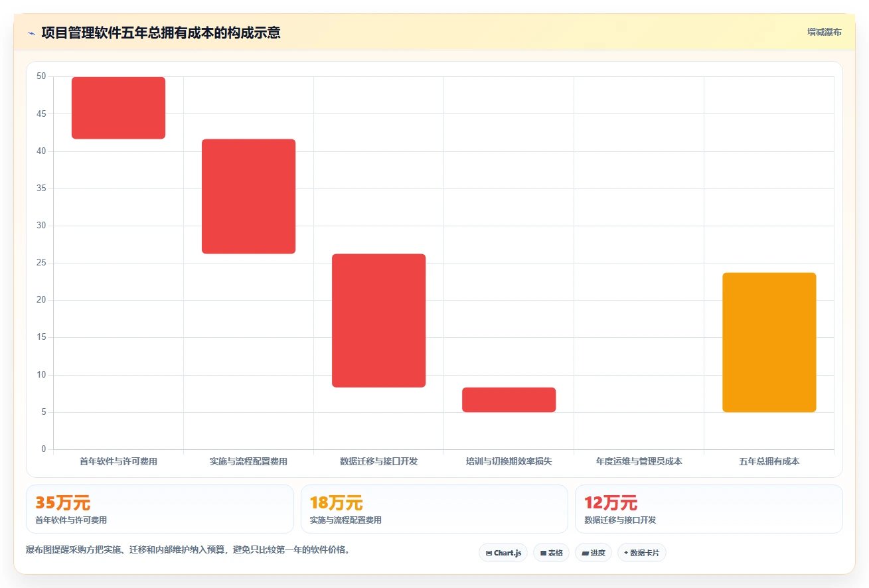Viewport: 869px width, 588px height.
Task: Open the 18万元 data card
Action: pyautogui.click(x=434, y=509)
